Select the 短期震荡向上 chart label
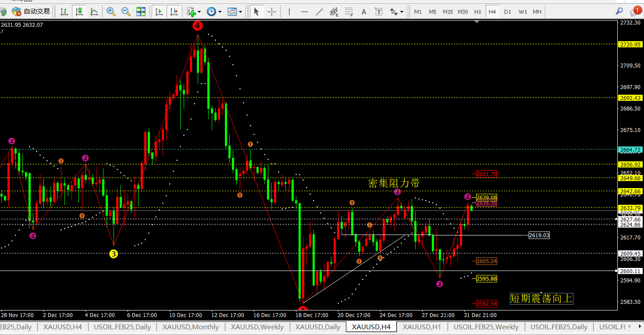The image size is (644, 335). (541, 299)
